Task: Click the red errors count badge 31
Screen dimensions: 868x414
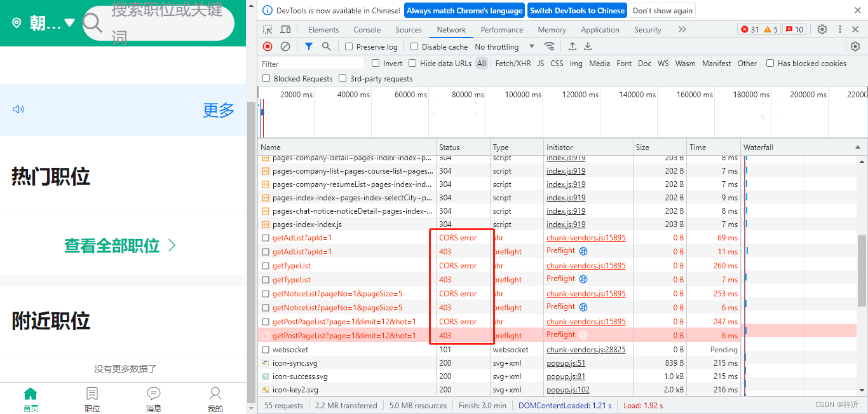Action: click(x=750, y=29)
